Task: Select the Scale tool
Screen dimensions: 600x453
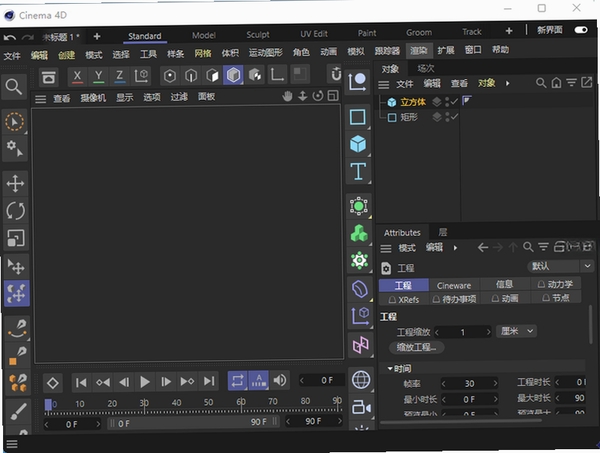Action: 15,238
